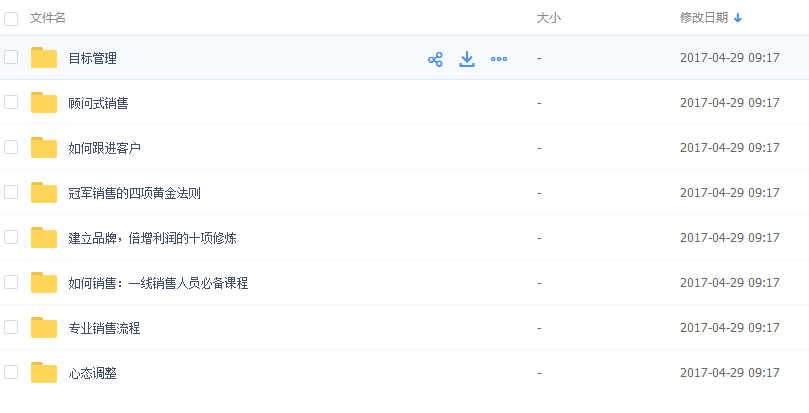Screen dimensions: 809x413
Task: Click the date of the 心态调整 row
Action: [730, 372]
